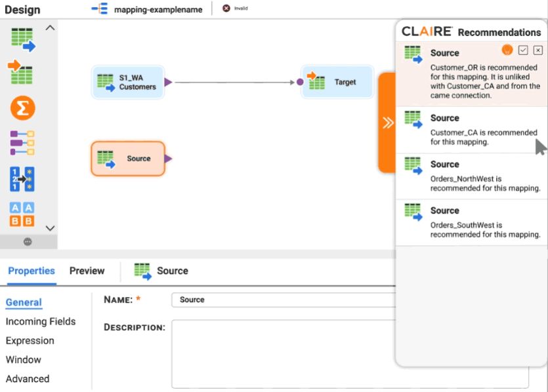Viewport: 548px width, 392px height.
Task: Select the AABB transformation icon in palette
Action: point(22,214)
